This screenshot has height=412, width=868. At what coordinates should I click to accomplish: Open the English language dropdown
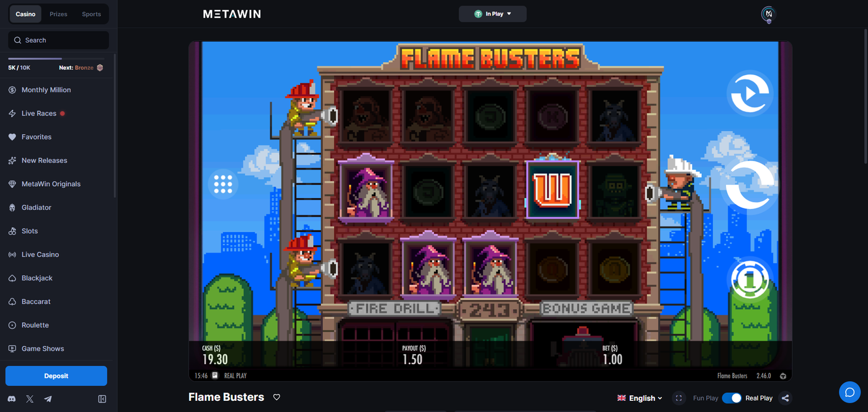(x=640, y=398)
